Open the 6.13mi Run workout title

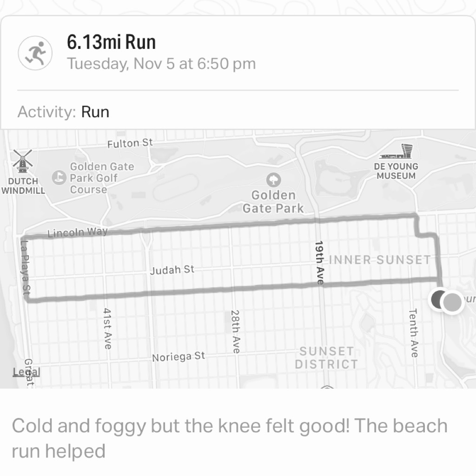tap(111, 42)
